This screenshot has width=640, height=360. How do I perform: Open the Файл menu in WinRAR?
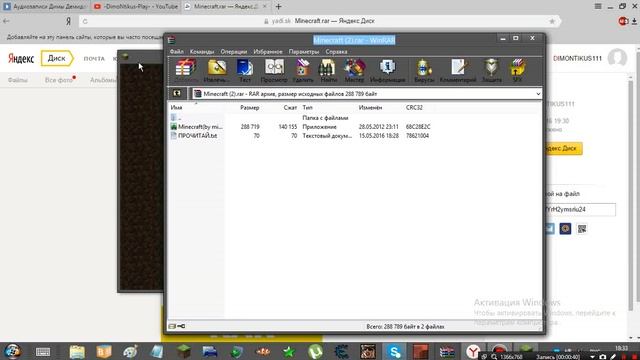(x=177, y=51)
